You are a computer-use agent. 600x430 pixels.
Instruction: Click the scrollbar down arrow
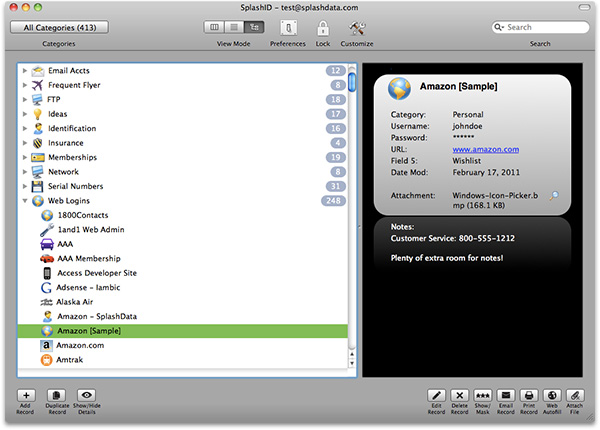[352, 363]
